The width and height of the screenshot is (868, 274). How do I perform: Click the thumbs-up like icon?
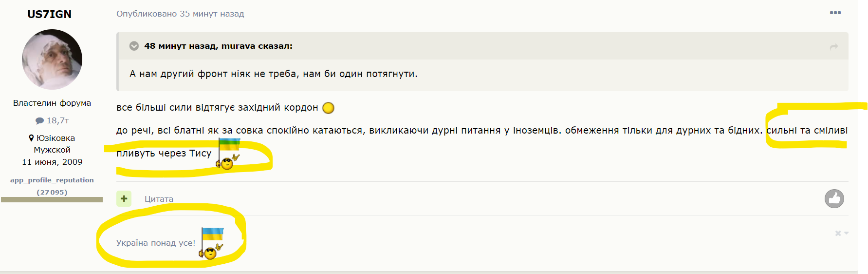[834, 198]
